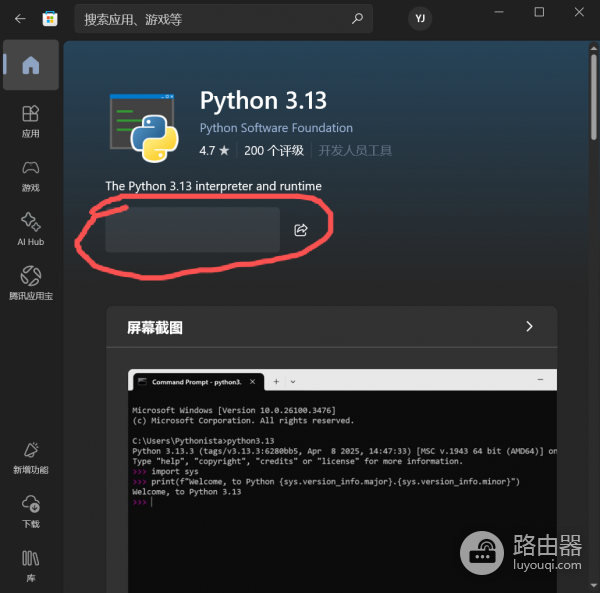The image size is (600, 593).
Task: Share the Python 3.13 app page
Action: (x=301, y=230)
